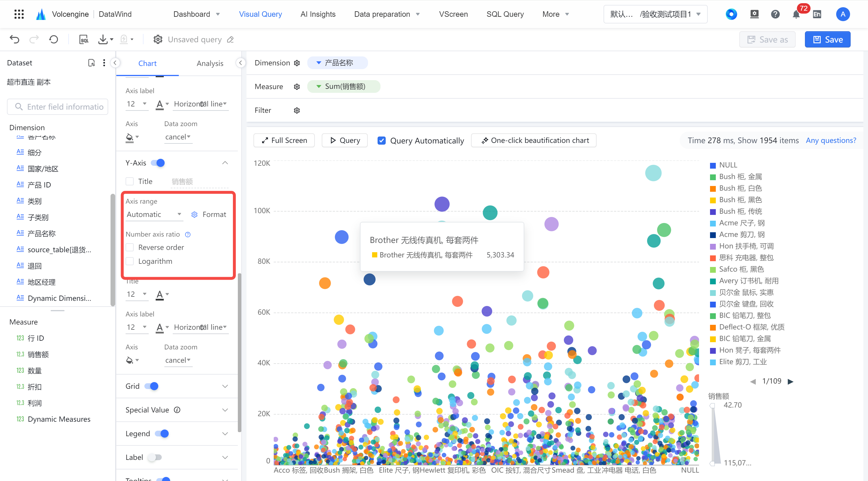This screenshot has height=481, width=868.
Task: Click the Full Screen button
Action: (x=284, y=141)
